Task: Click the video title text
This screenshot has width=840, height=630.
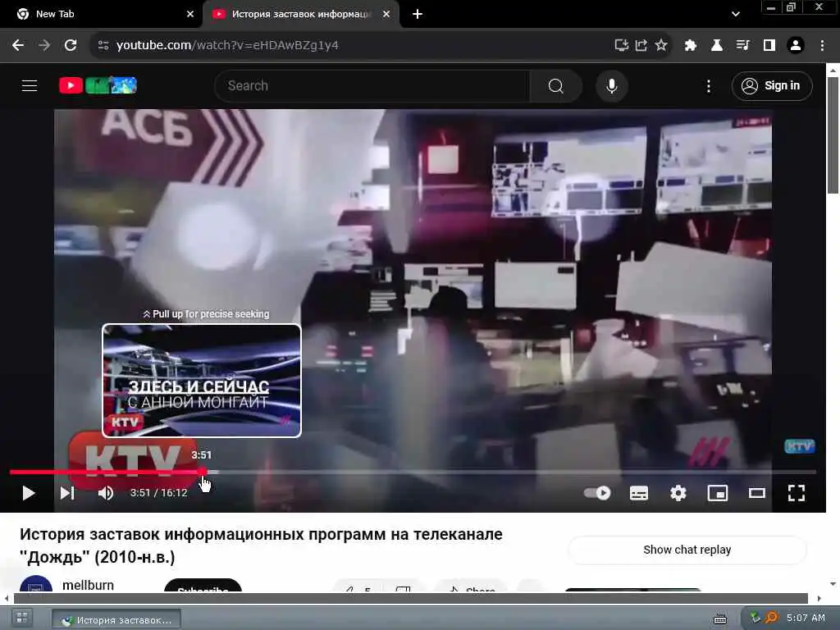Action: (x=261, y=546)
